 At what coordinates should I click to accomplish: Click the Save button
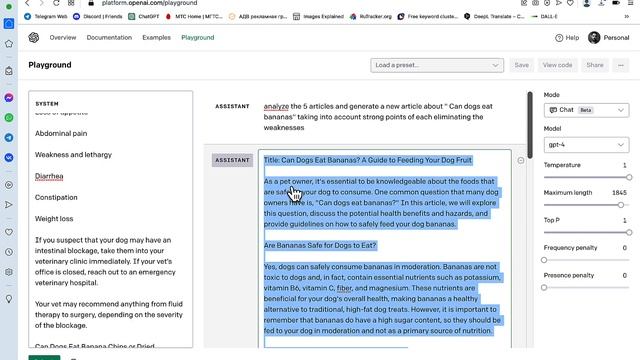[x=522, y=65]
